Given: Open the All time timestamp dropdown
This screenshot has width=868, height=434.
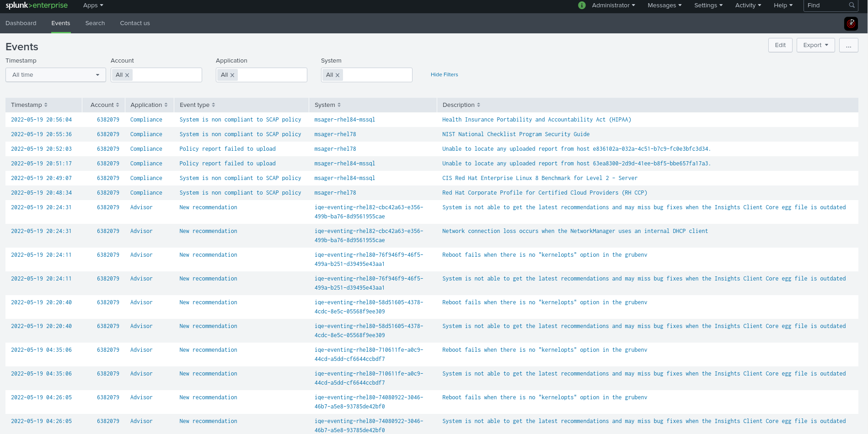Looking at the screenshot, I should (x=56, y=75).
